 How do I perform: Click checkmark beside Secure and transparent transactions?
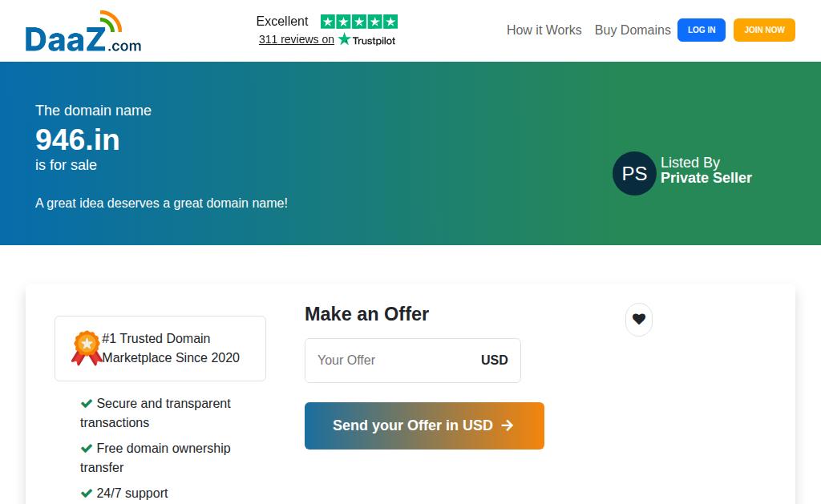point(87,404)
